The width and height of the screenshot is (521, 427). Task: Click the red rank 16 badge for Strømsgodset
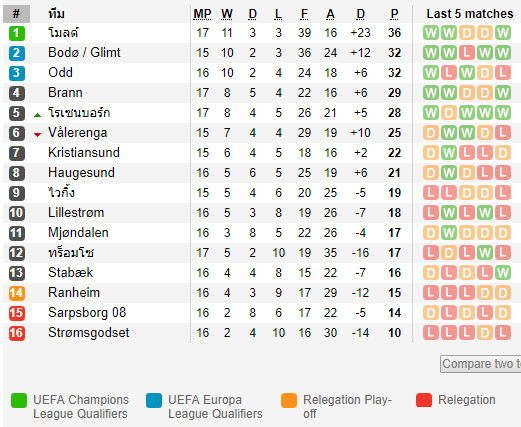[x=17, y=333]
